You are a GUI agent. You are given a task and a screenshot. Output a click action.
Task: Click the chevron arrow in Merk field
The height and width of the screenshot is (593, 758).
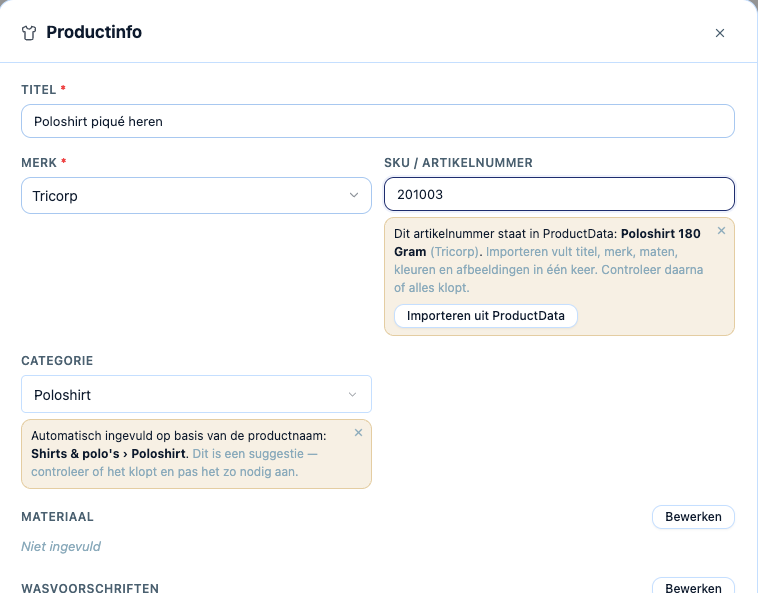(354, 195)
